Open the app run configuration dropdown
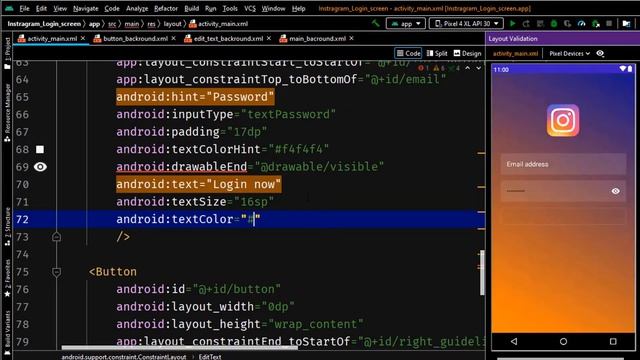The image size is (640, 360). 406,24
